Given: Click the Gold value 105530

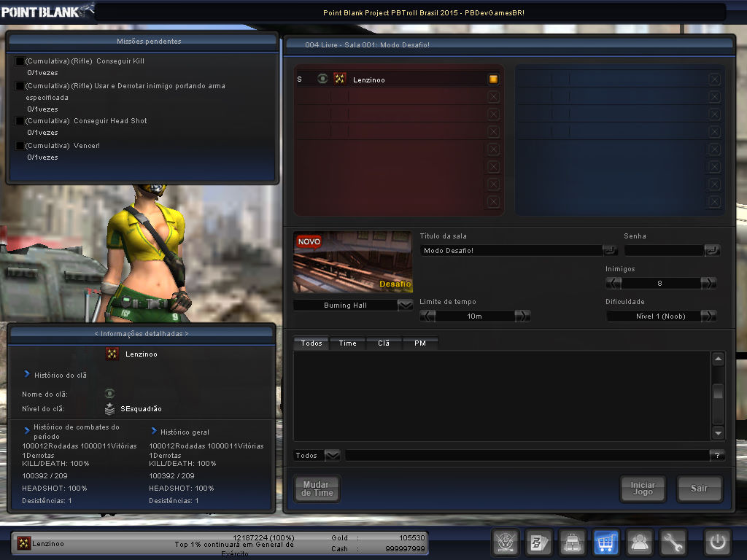Looking at the screenshot, I should (411, 537).
